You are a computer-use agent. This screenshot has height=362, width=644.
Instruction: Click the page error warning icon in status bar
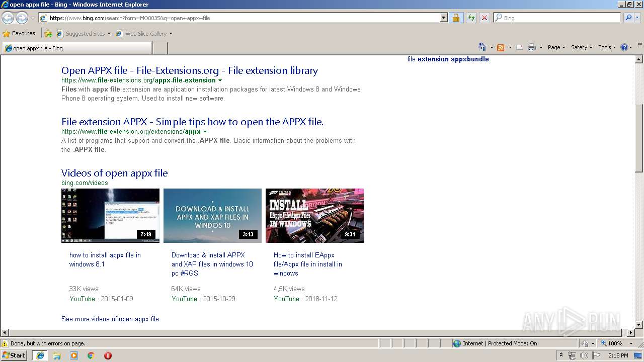pyautogui.click(x=5, y=343)
